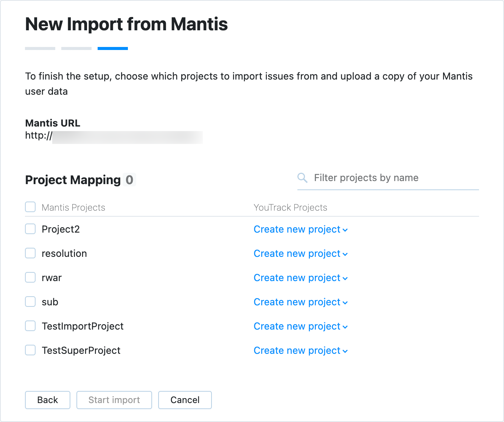
Task: Select the rwar project checkbox
Action: click(30, 278)
